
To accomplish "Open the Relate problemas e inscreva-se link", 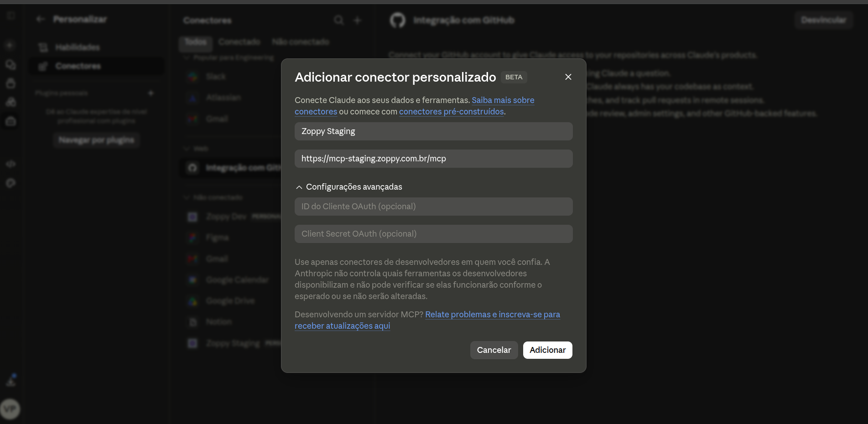I will [492, 315].
